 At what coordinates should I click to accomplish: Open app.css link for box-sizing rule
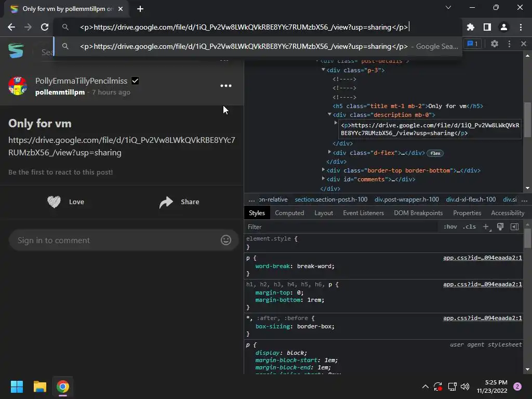point(483,318)
